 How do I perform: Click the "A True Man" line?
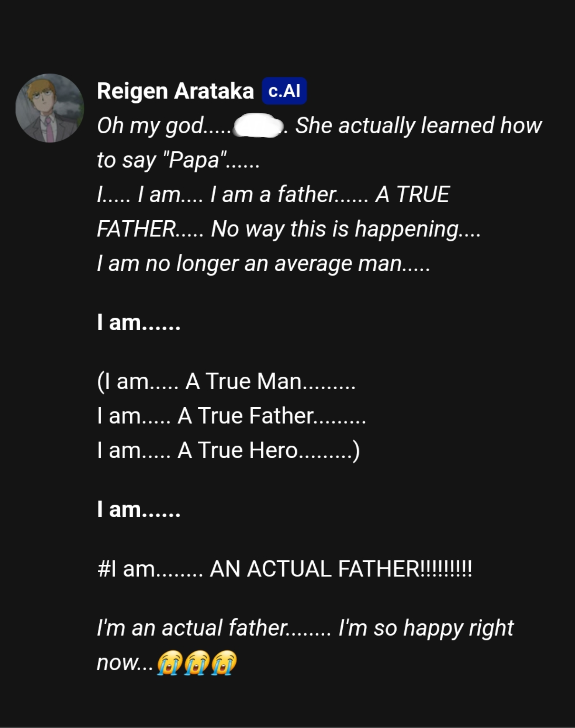click(226, 382)
